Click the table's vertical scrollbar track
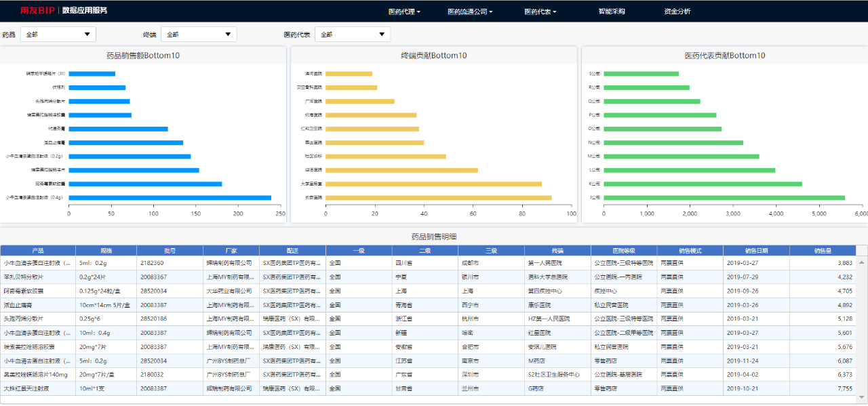The height and width of the screenshot is (406, 868). [862, 325]
